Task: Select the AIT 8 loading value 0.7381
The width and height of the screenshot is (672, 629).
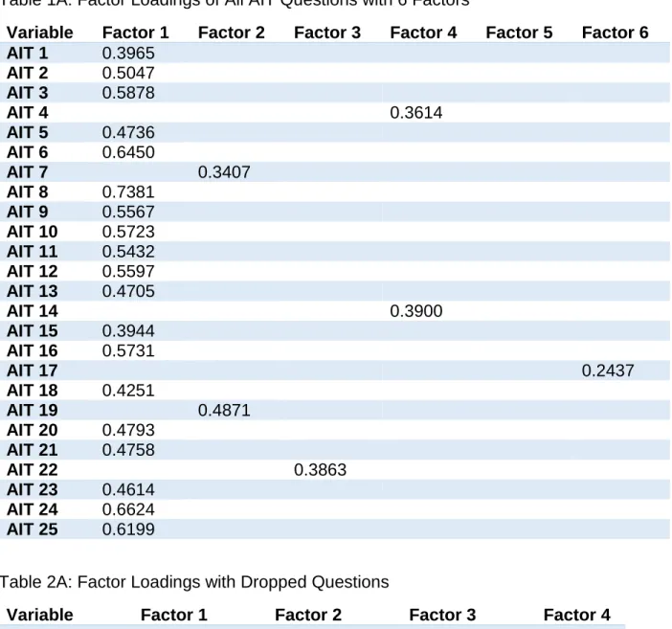Action: [128, 192]
